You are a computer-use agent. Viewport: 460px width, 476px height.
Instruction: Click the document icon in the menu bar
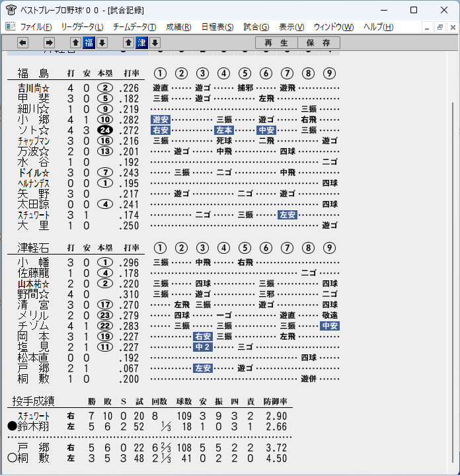[11, 26]
